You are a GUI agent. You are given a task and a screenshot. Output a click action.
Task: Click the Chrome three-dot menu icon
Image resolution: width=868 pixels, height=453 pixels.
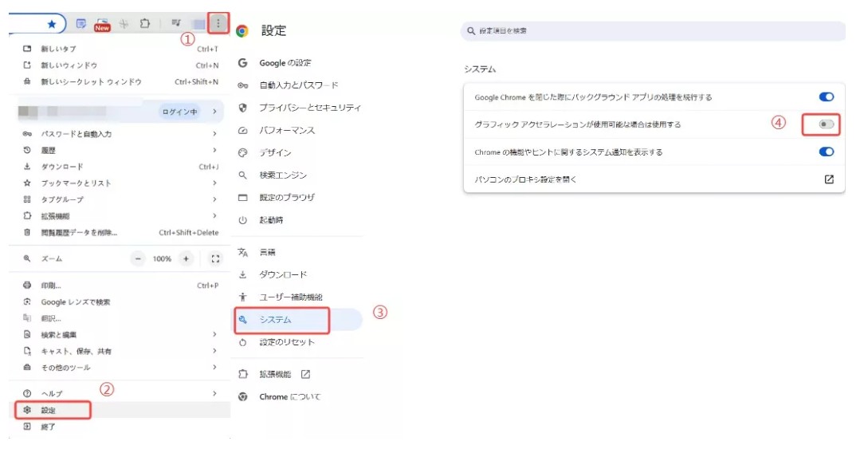pos(218,23)
